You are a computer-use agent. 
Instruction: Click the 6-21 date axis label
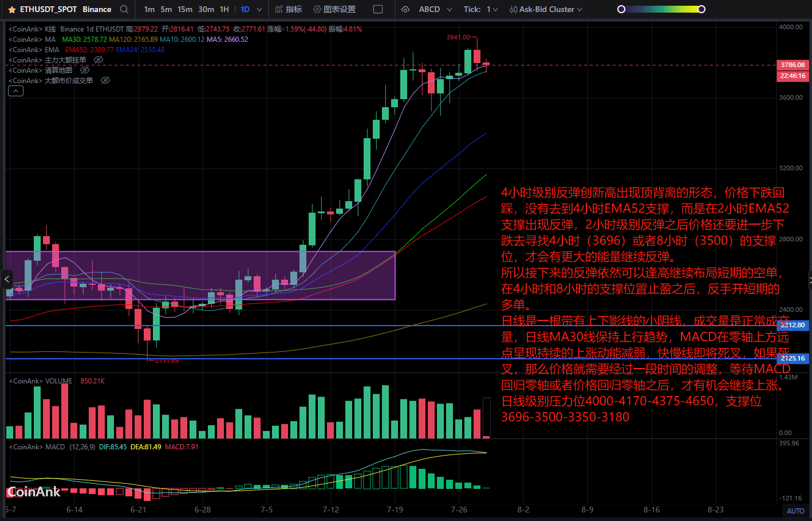pos(139,510)
